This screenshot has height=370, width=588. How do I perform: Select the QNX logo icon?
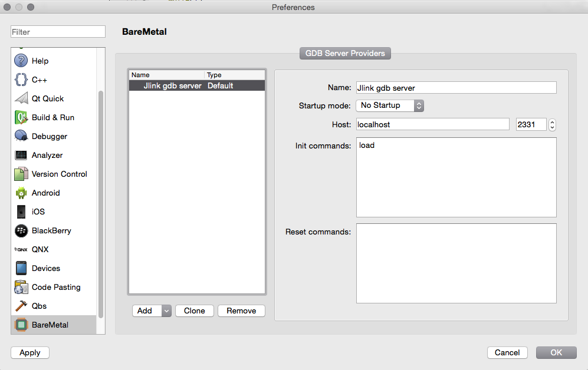point(21,249)
